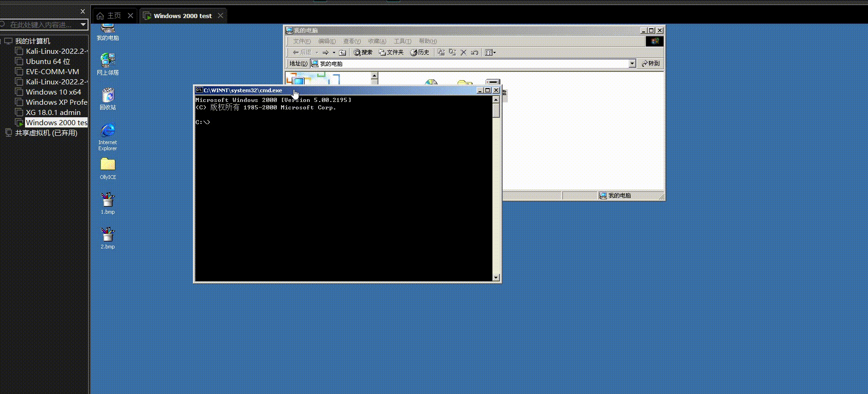Open back history dropdown arrow beside 后退
Image resolution: width=868 pixels, height=394 pixels.
point(317,52)
